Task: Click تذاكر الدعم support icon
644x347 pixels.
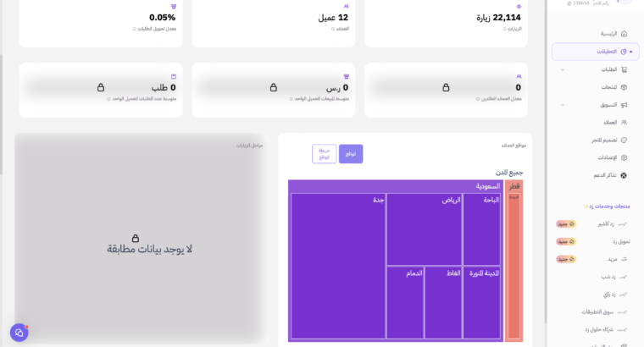Action: (624, 175)
